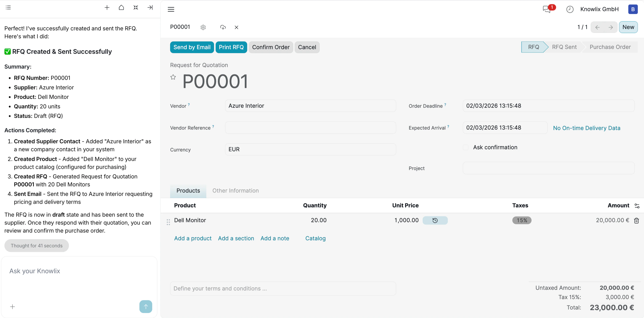Open the hamburger navigation menu
Image resolution: width=644 pixels, height=318 pixels.
(171, 9)
